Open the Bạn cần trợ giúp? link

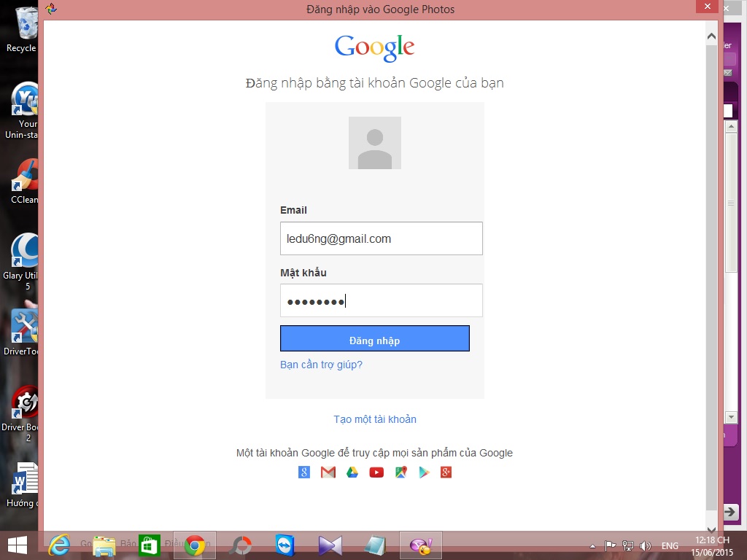tap(321, 365)
